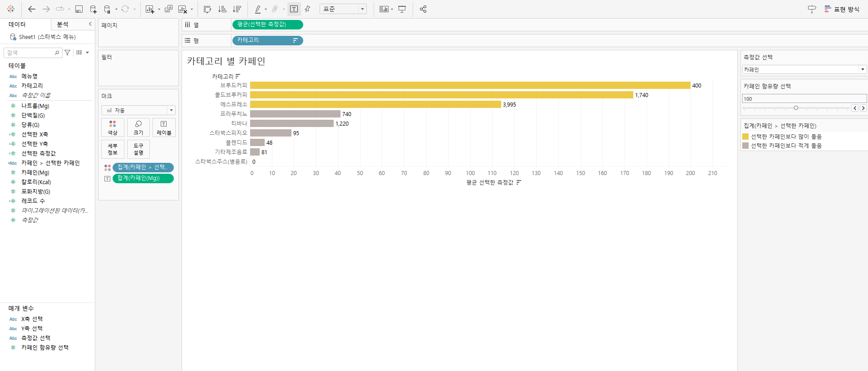The image size is (868, 371).
Task: Select the 단백질(G) measure
Action: tap(33, 115)
